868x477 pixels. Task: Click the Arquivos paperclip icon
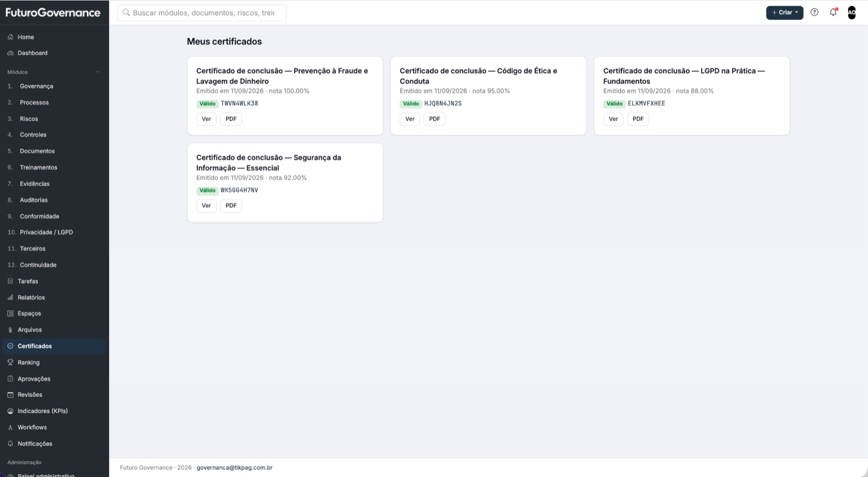[10, 330]
